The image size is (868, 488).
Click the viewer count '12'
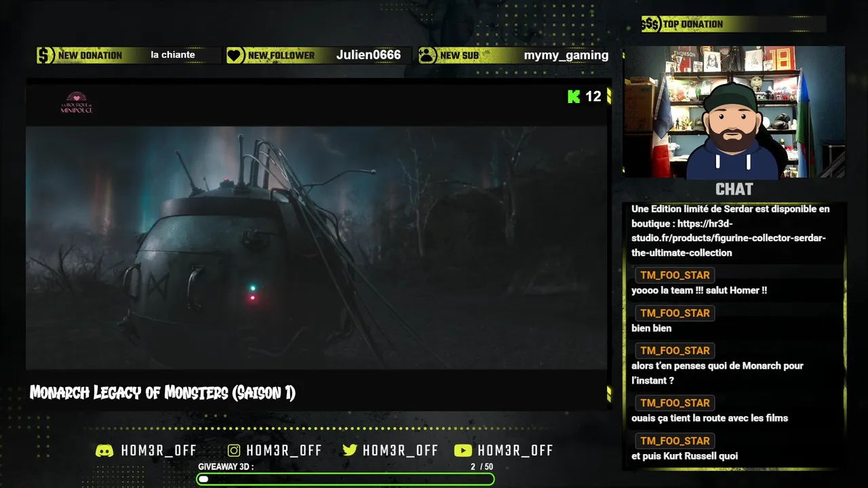[593, 96]
